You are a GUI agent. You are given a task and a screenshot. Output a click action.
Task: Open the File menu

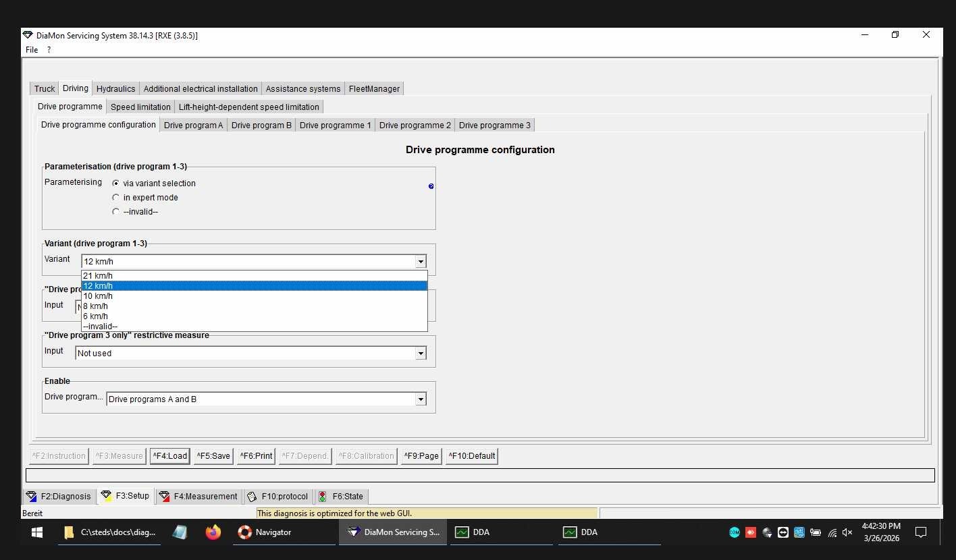(x=32, y=50)
